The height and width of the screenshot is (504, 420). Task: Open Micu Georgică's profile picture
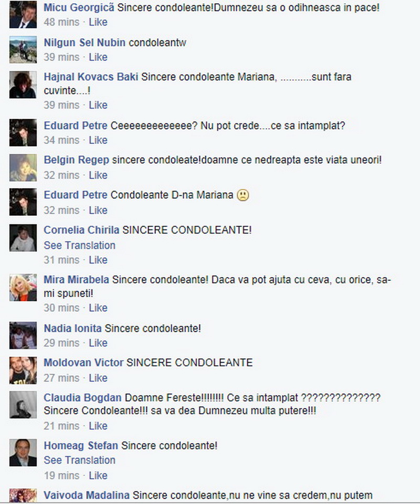click(x=23, y=15)
